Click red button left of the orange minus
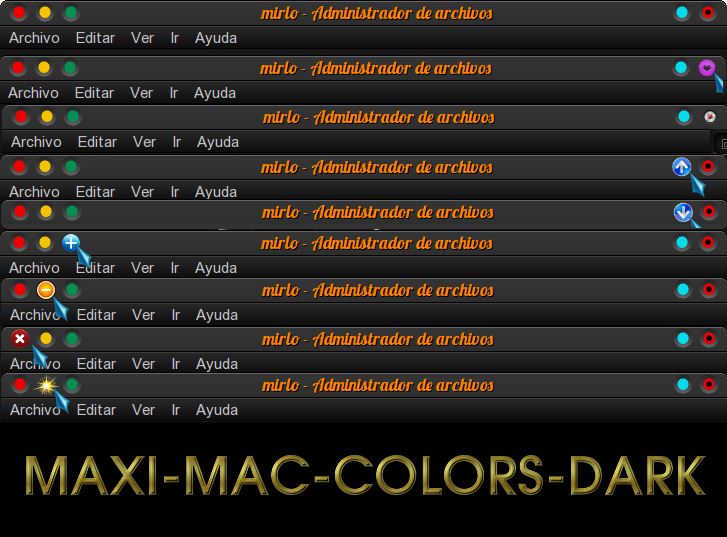727x537 pixels. (x=20, y=290)
